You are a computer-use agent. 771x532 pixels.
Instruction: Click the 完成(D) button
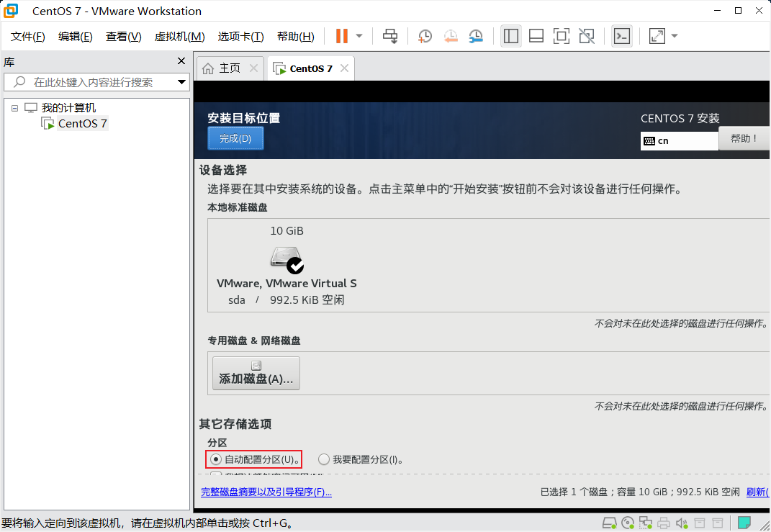235,138
